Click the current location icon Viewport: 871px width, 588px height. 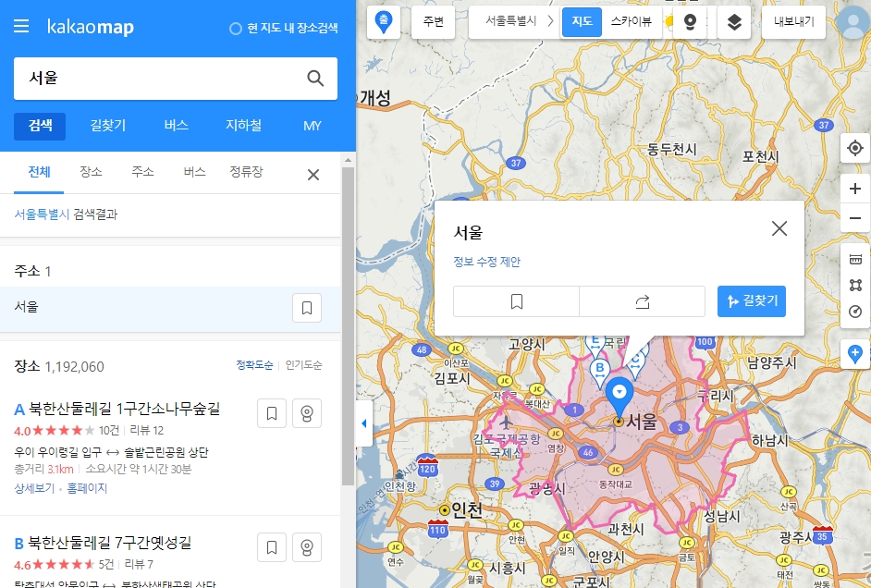coord(854,147)
